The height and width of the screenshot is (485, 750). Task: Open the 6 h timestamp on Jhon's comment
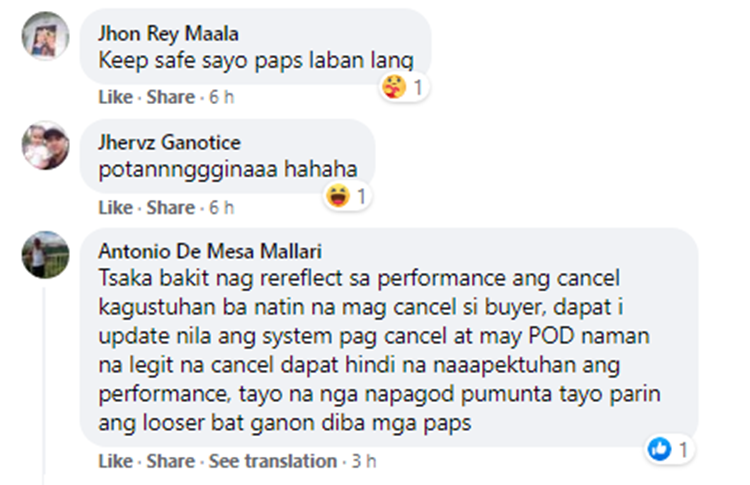220,98
